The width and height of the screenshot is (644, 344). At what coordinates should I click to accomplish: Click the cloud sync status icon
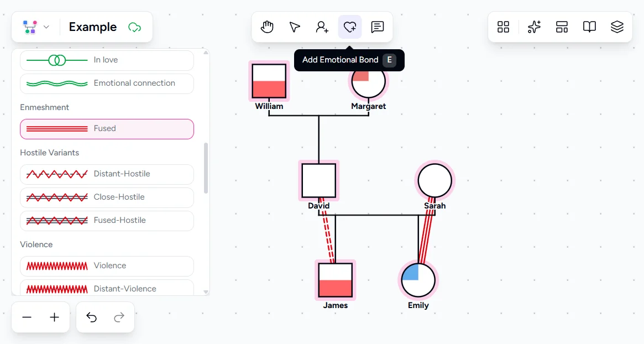134,28
